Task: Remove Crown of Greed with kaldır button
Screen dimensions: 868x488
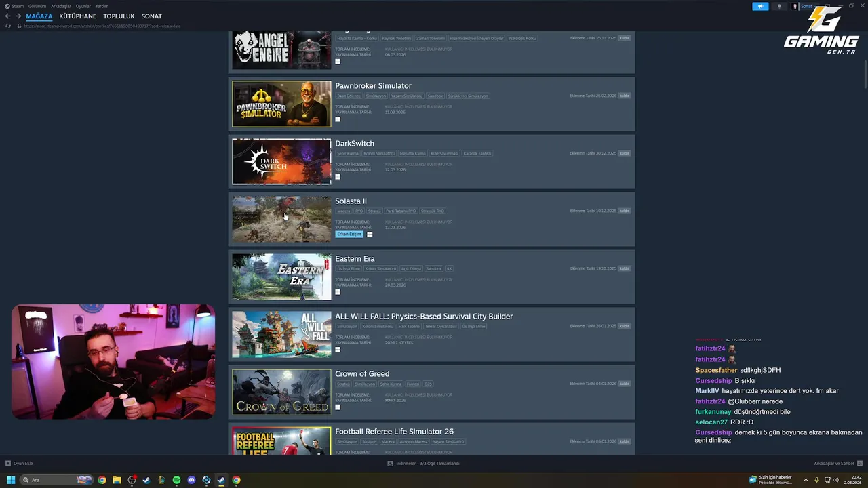Action: pyautogui.click(x=624, y=384)
